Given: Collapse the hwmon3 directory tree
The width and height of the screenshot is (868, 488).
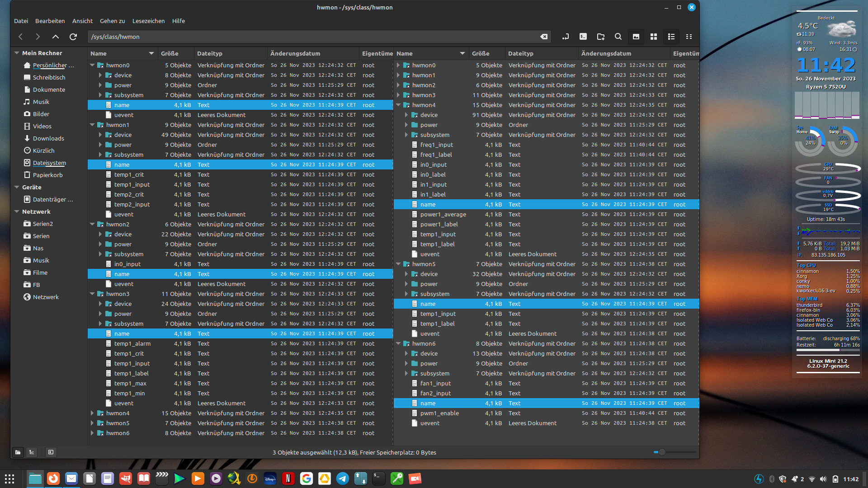Looking at the screenshot, I should tap(92, 293).
